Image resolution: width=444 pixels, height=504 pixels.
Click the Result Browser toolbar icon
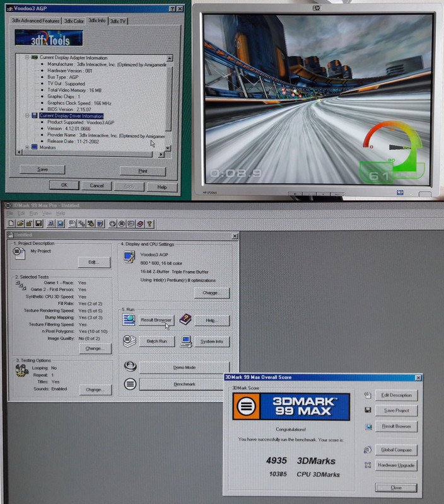[60, 224]
